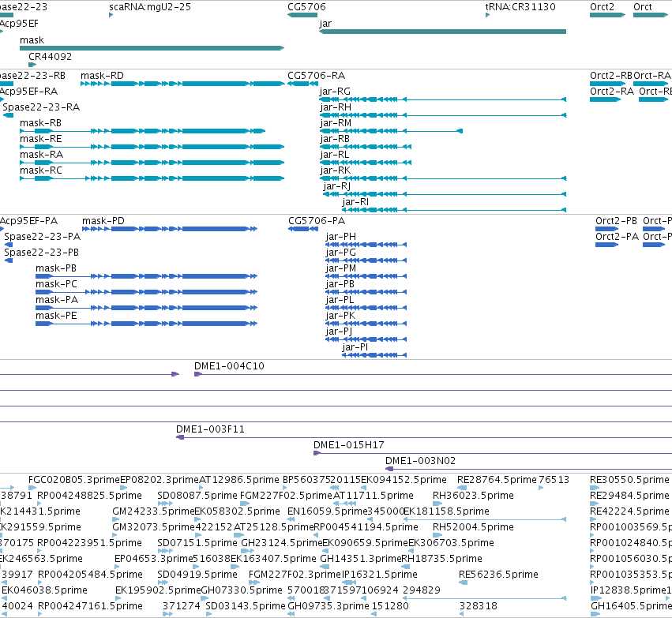Select the mask-PB protein label
The height and width of the screenshot is (618, 672).
point(56,268)
